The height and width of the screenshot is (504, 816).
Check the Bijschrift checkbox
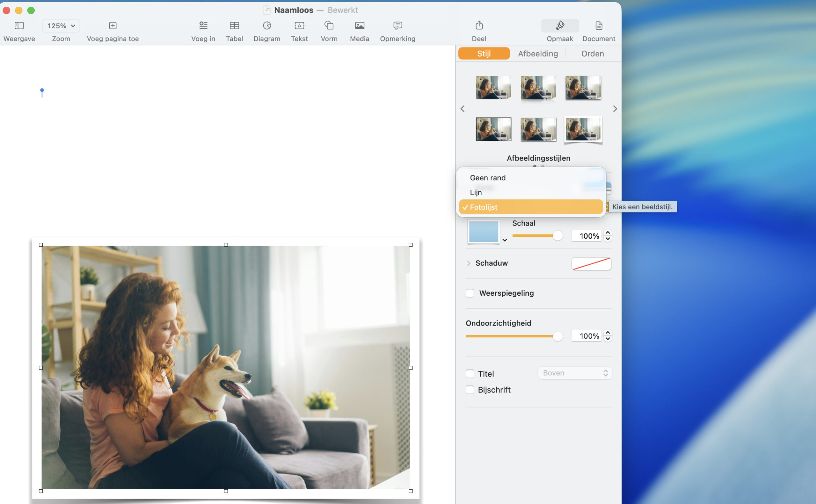[470, 390]
